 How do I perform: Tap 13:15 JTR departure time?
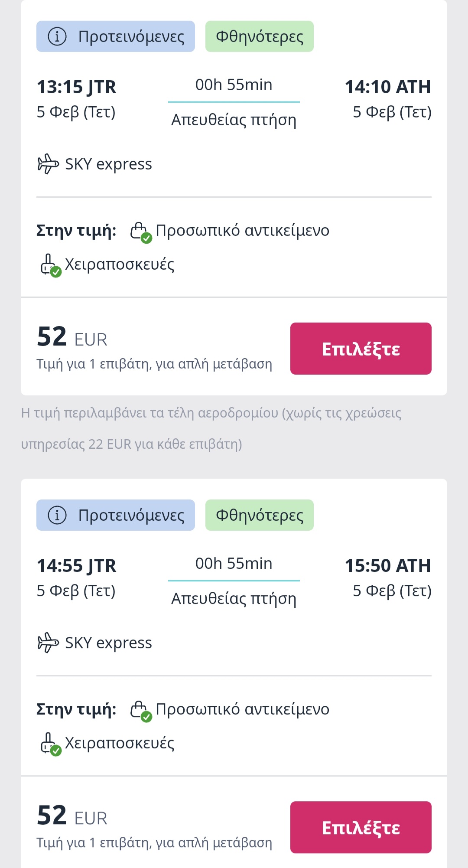point(77,87)
